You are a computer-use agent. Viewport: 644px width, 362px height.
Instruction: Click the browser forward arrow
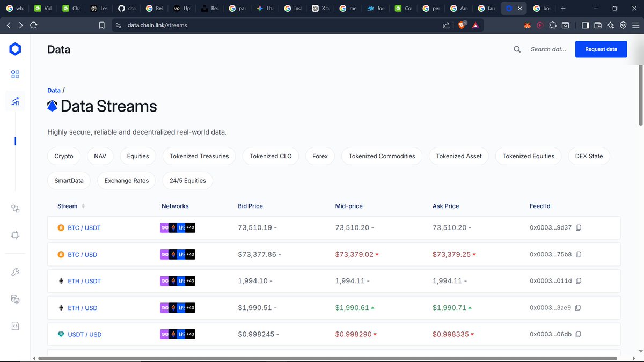(21, 25)
